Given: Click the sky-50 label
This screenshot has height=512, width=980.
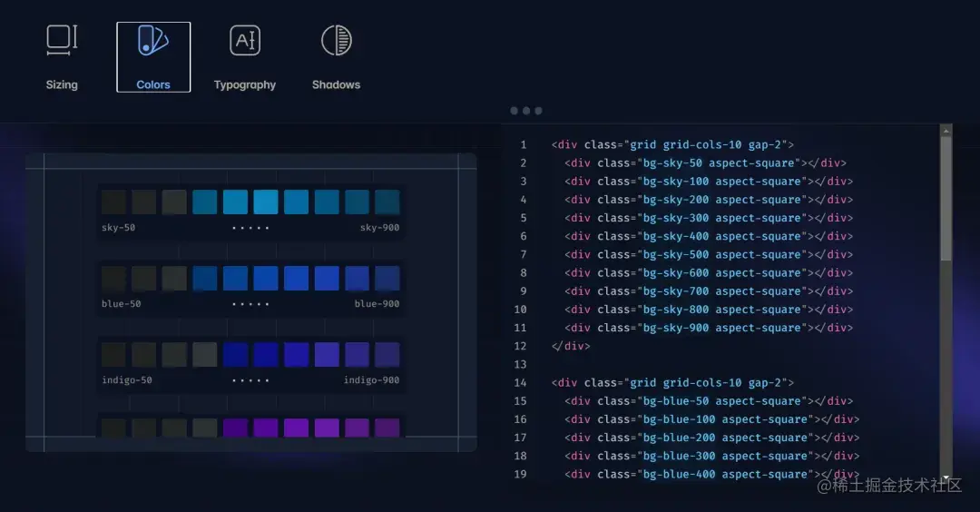Looking at the screenshot, I should 118,228.
